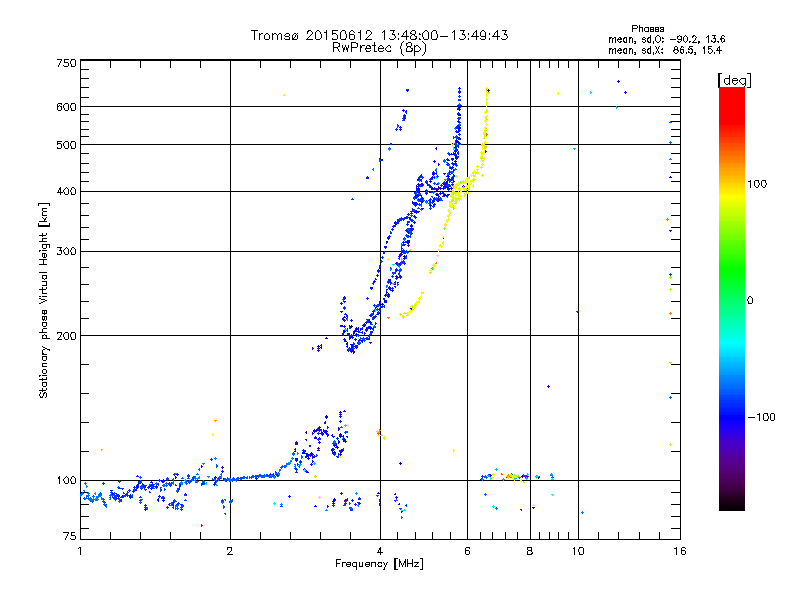Click the multicolored echo cluster near 7 MHz, 100 km
The image size is (800, 600).
pos(514,477)
